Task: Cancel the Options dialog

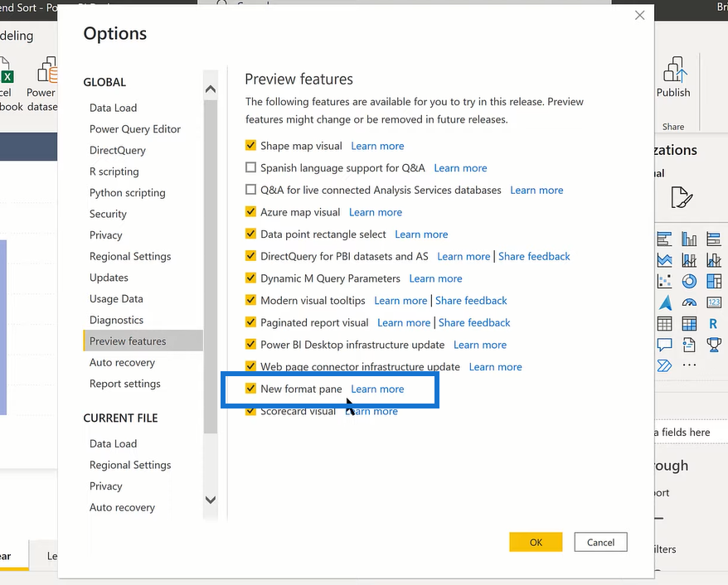Action: (x=600, y=542)
